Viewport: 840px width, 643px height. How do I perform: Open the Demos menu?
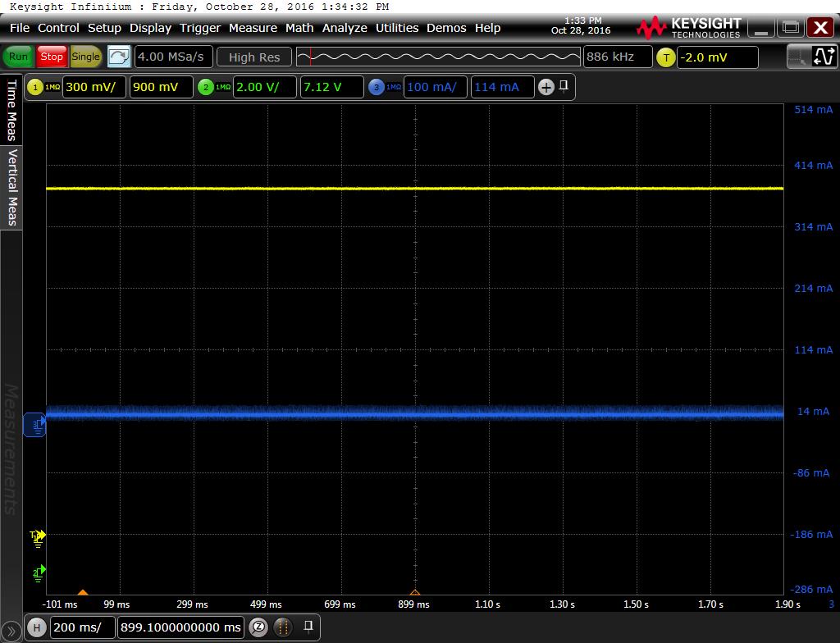coord(446,28)
